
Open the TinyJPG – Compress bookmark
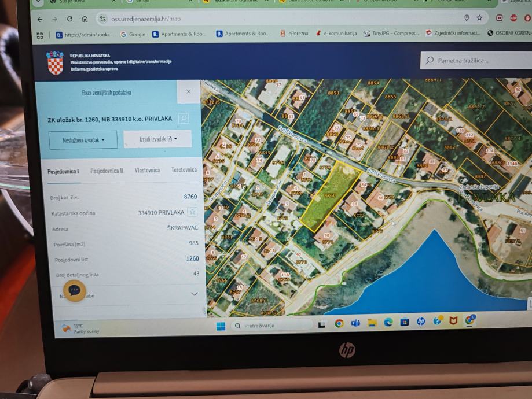391,33
